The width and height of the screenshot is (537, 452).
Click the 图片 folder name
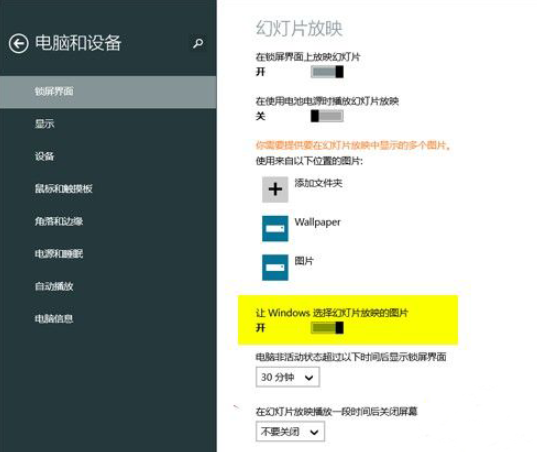[x=304, y=261]
